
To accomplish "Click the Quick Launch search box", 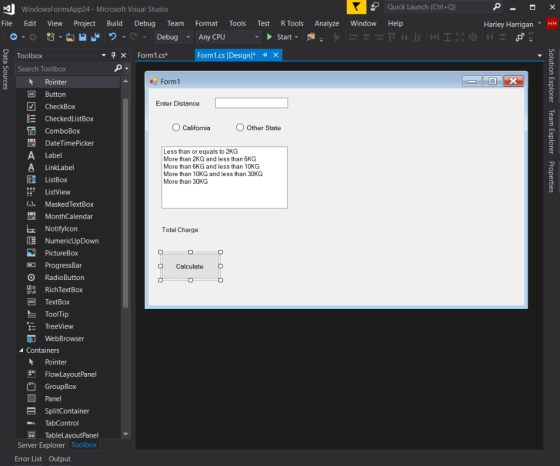I will 443,7.
